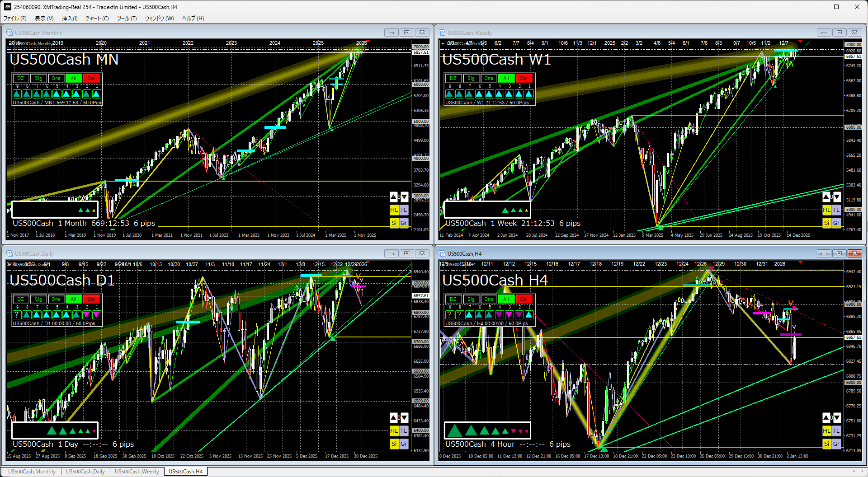The height and width of the screenshot is (477, 868).
Task: Open the 表示 (V) menu
Action: coord(44,19)
